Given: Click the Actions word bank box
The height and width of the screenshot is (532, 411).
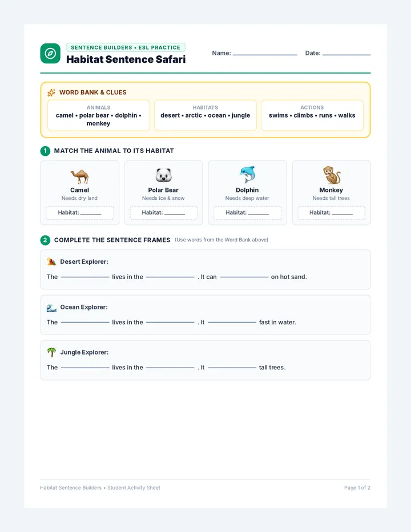Looking at the screenshot, I should 312,115.
